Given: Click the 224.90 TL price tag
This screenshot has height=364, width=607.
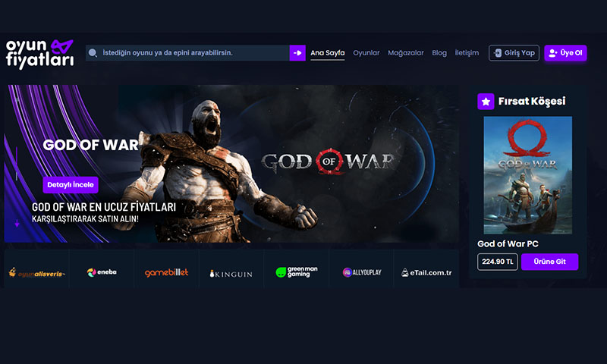Looking at the screenshot, I should pos(498,262).
